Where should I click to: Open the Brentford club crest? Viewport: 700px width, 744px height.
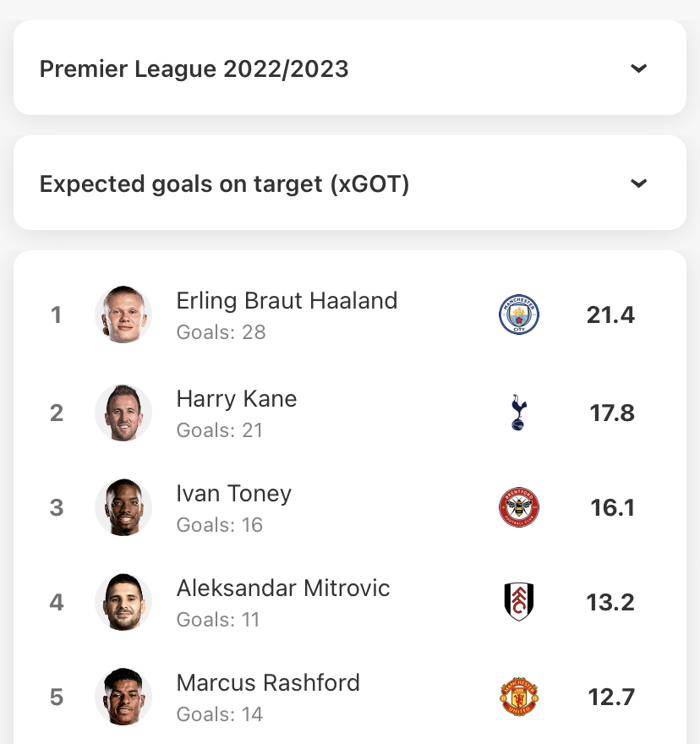click(519, 507)
